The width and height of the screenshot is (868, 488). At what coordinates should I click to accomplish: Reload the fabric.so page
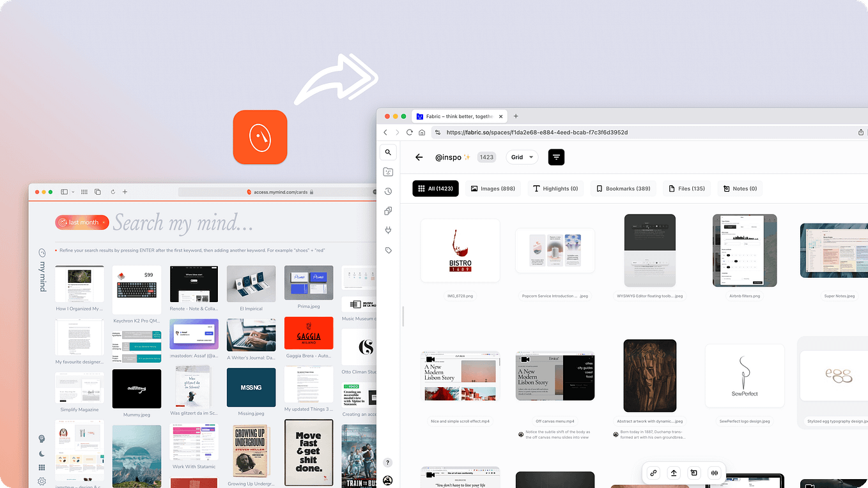point(409,132)
